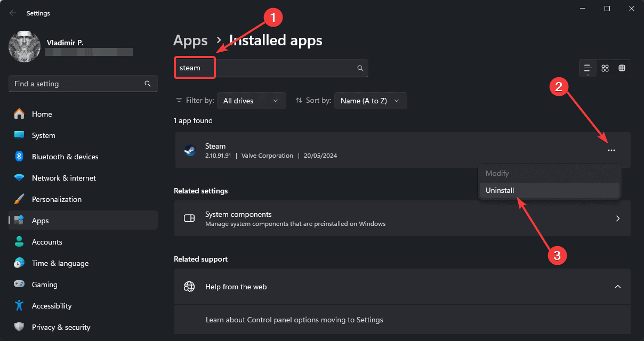Click the Valve Corporation publisher text

267,156
